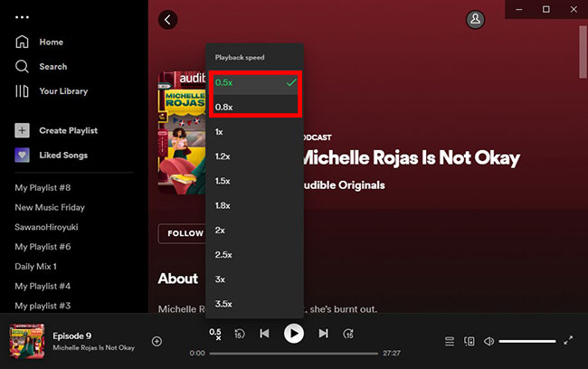The image size is (588, 369).
Task: Add episode to library with plus icon
Action: point(156,341)
